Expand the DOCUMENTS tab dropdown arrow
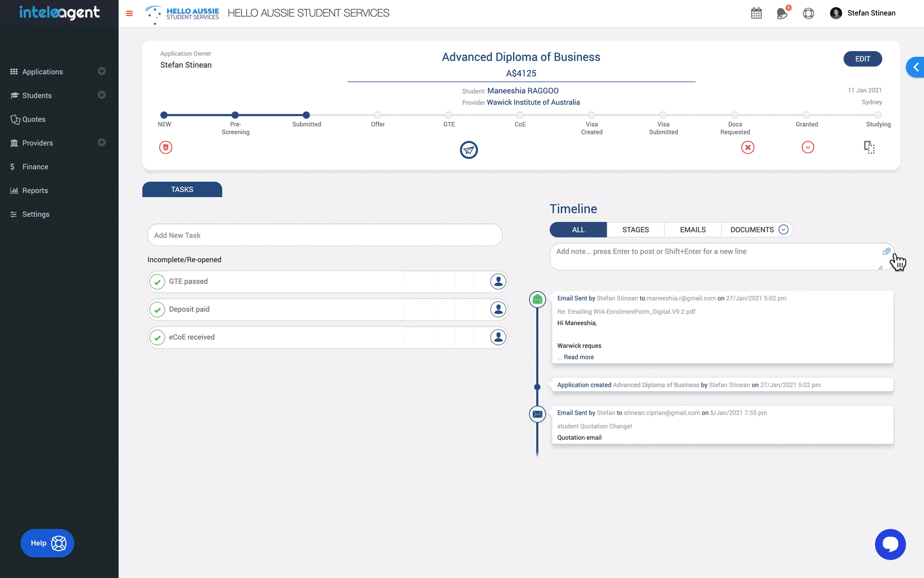The width and height of the screenshot is (924, 578). point(783,230)
